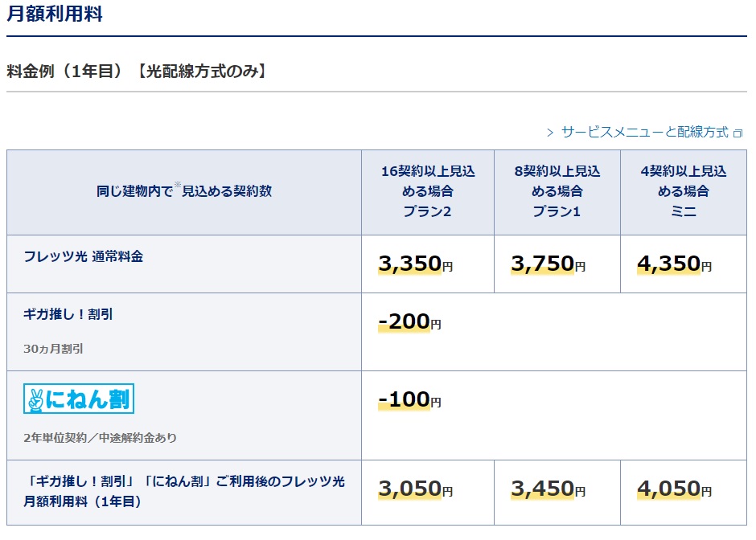The image size is (756, 540).
Task: Click the ギガ推し!割引 row label
Action: click(x=68, y=314)
